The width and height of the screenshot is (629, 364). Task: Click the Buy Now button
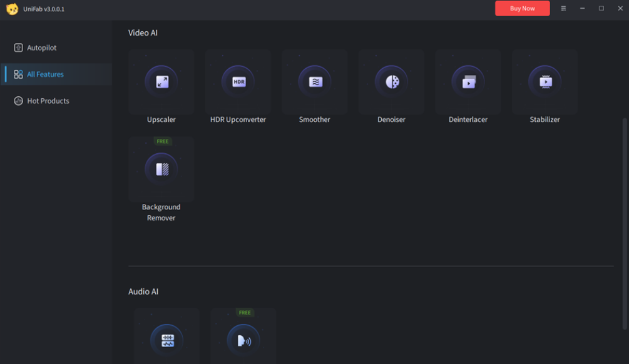522,8
